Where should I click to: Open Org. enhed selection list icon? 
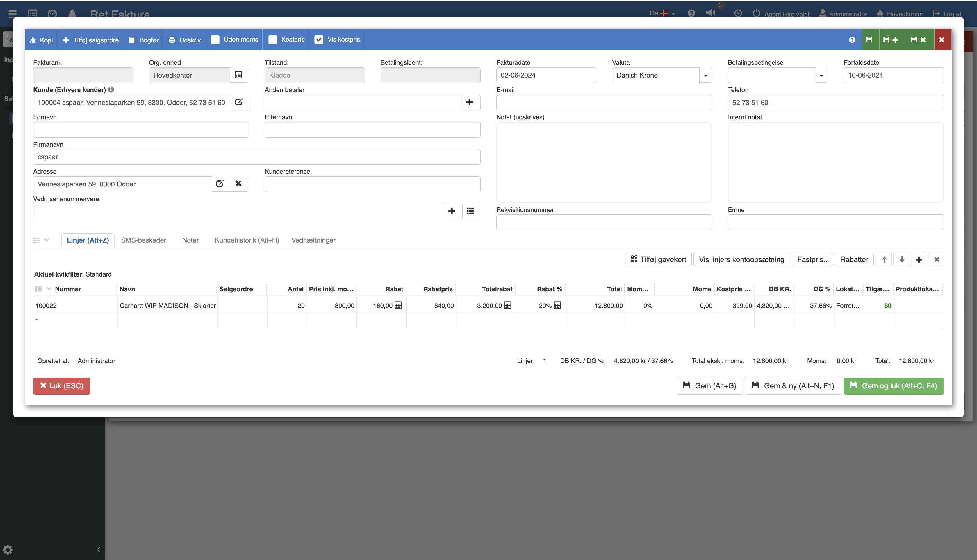coord(239,75)
